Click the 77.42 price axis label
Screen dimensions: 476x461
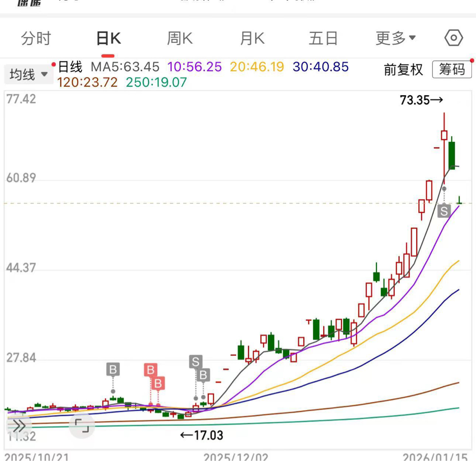[21, 99]
